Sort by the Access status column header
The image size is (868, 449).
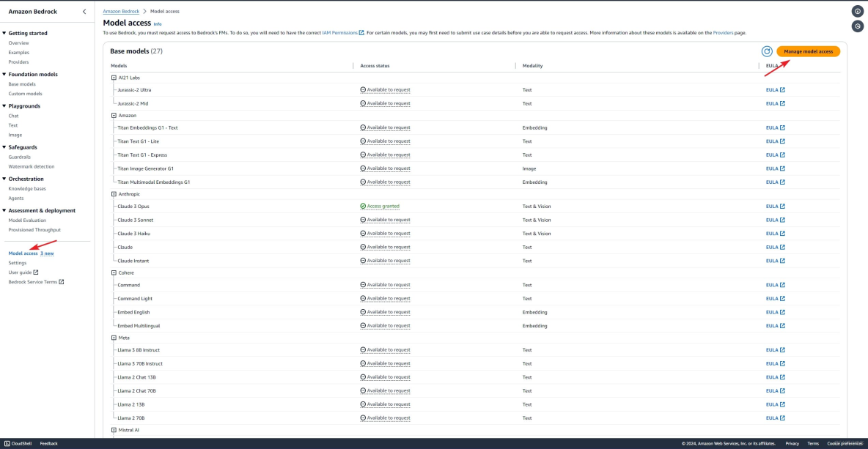(375, 66)
